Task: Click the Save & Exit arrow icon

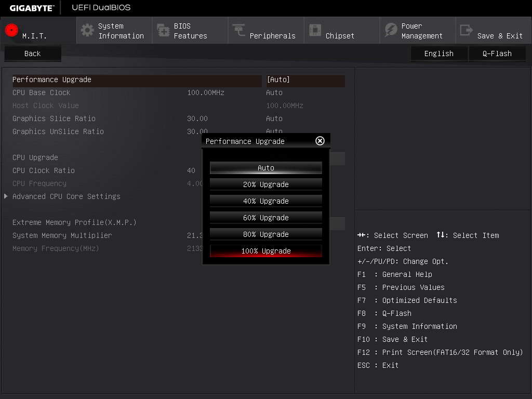Action: (467, 30)
